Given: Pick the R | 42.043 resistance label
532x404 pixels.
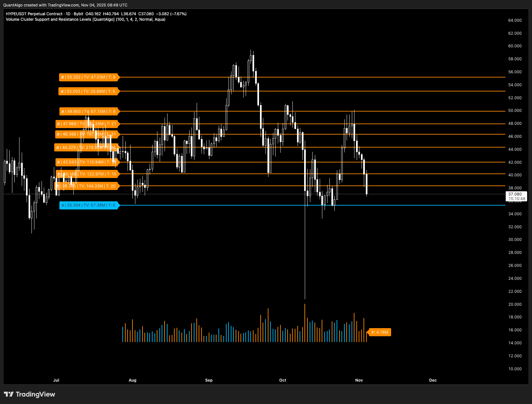Looking at the screenshot, I should pyautogui.click(x=87, y=162).
